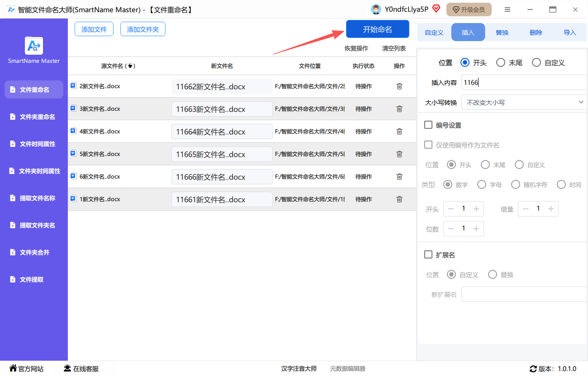Click the SmartName Master logo
588x376 pixels.
coord(34,46)
